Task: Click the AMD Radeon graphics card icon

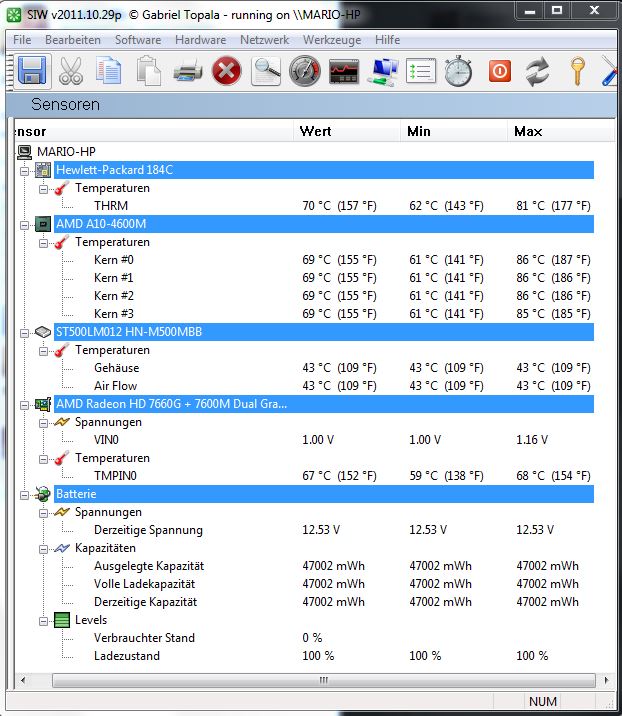Action: coord(43,404)
